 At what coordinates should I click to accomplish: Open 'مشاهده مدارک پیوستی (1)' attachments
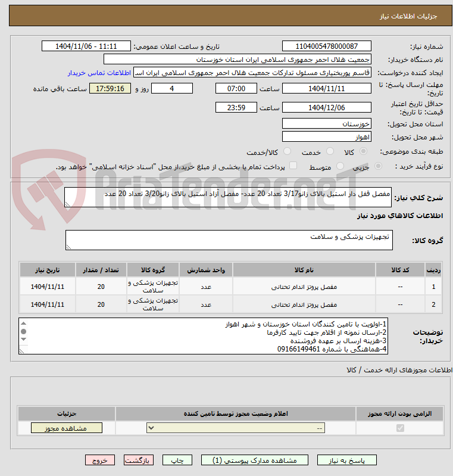(x=255, y=461)
